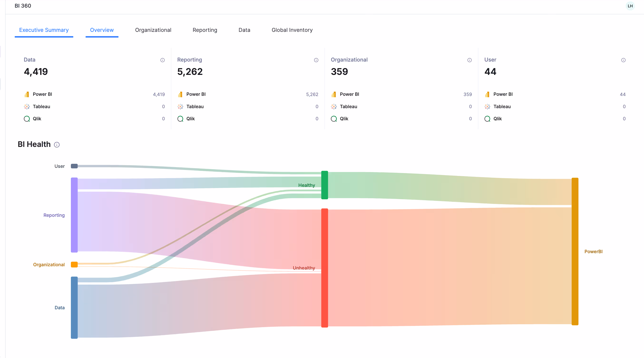Image resolution: width=644 pixels, height=358 pixels.
Task: Click the Data card info icon
Action: coord(162,60)
